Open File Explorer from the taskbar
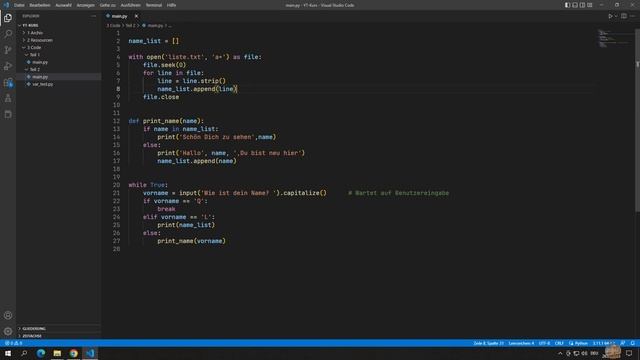The image size is (640, 360). (57, 353)
